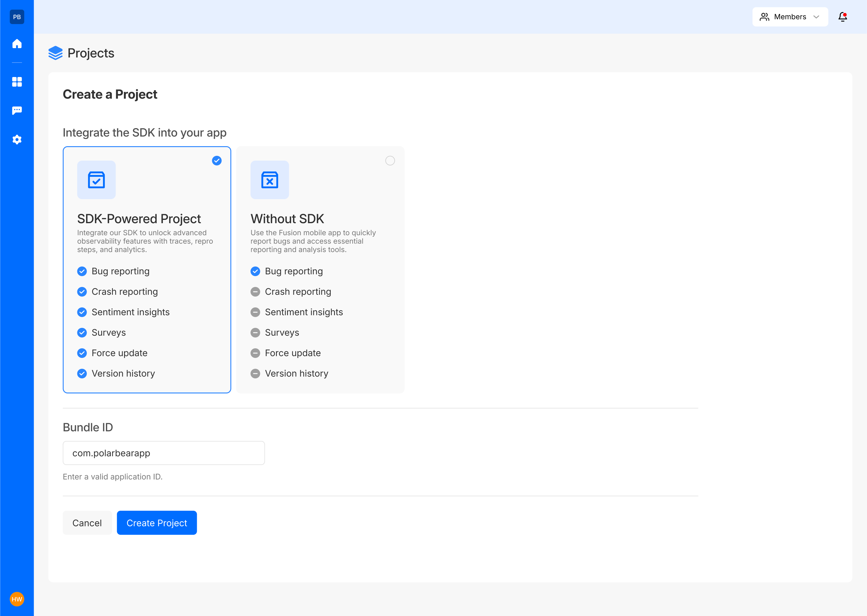Click SDK-Powered Project Bug reporting checkmark
867x616 pixels.
[x=82, y=271]
